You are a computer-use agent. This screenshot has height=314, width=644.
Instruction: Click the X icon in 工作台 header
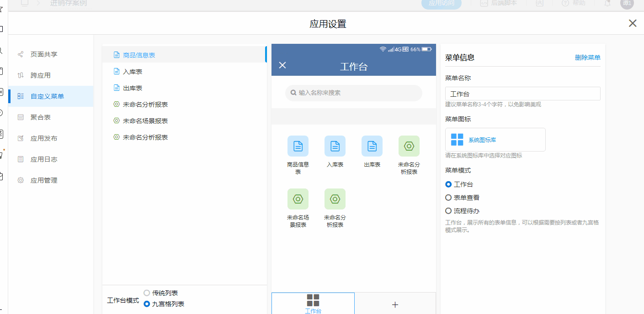(x=282, y=65)
